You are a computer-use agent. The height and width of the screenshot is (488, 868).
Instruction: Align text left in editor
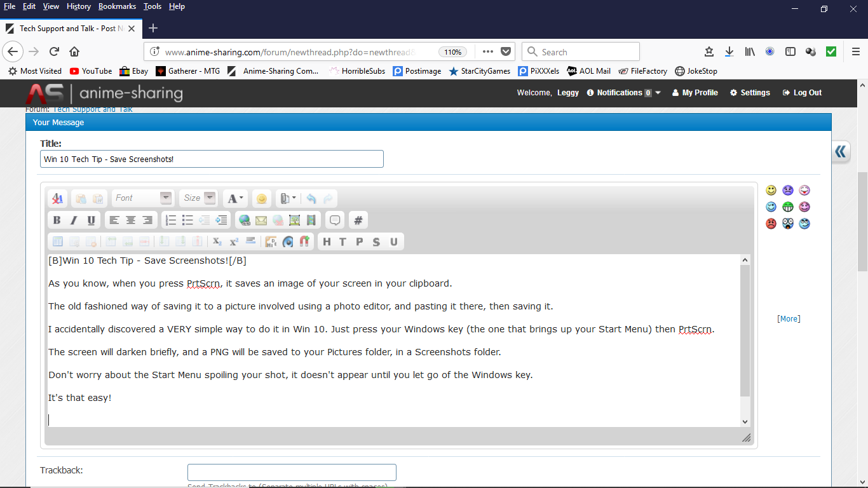pyautogui.click(x=114, y=220)
